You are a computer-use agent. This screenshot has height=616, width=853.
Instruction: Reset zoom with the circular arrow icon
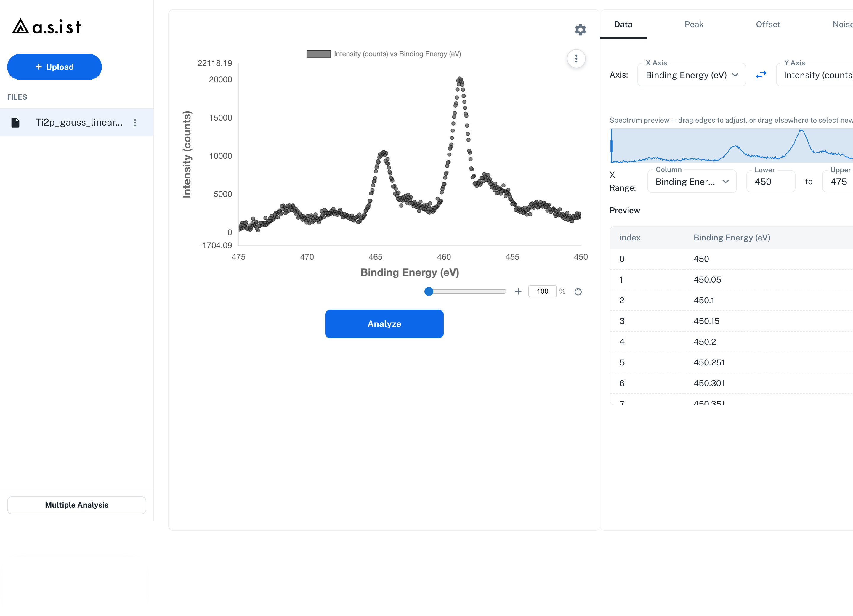(x=578, y=291)
